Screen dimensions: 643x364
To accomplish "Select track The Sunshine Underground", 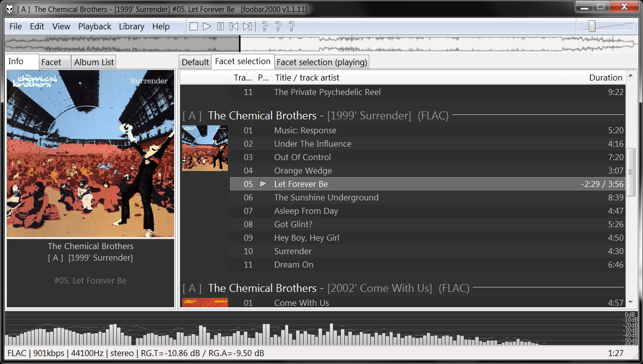I will [428, 197].
